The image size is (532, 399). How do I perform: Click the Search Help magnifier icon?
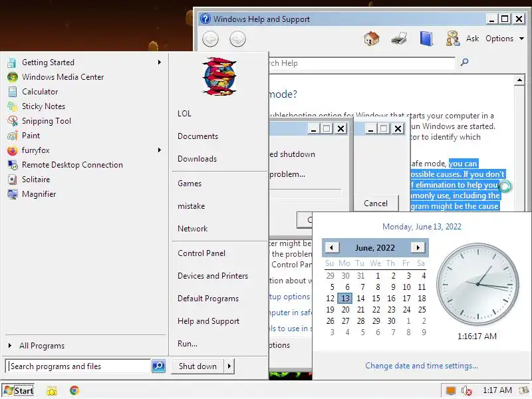(464, 62)
